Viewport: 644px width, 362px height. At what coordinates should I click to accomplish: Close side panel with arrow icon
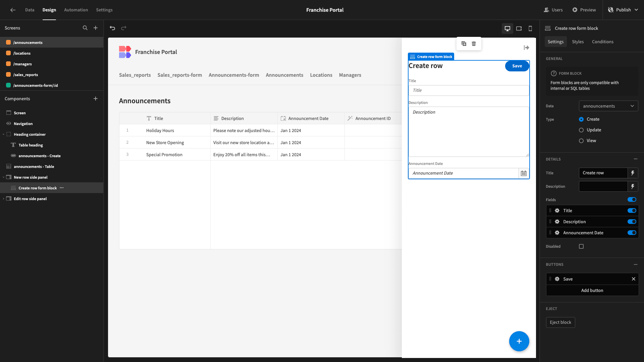(526, 48)
